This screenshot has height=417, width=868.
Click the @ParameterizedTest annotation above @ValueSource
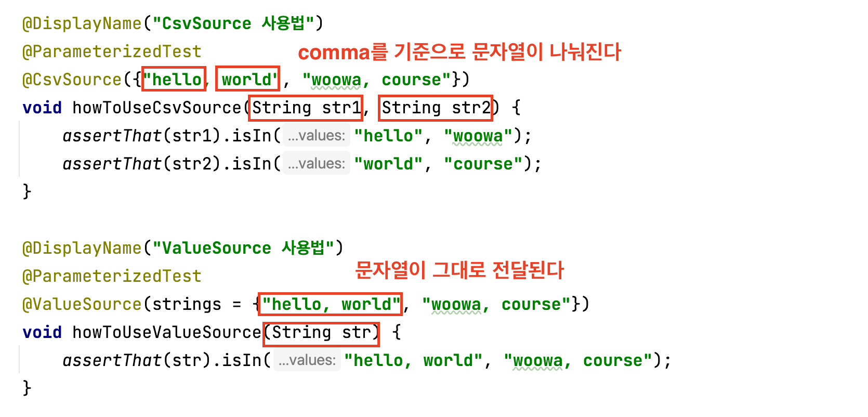click(x=112, y=276)
